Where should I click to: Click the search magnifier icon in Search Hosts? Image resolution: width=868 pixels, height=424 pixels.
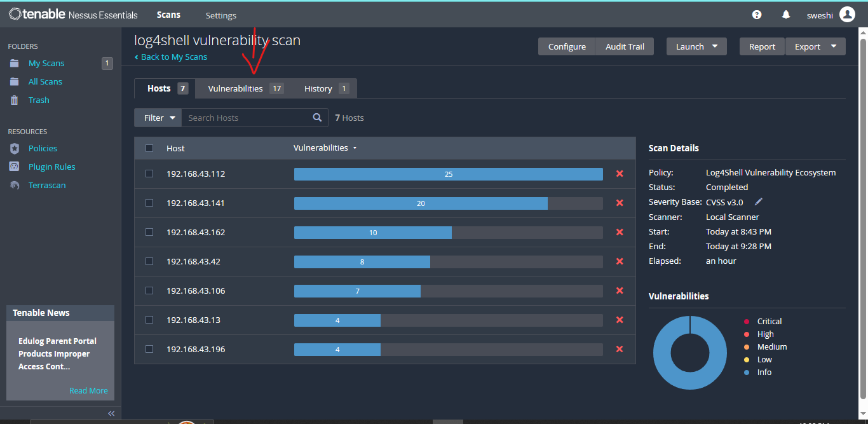(x=317, y=118)
